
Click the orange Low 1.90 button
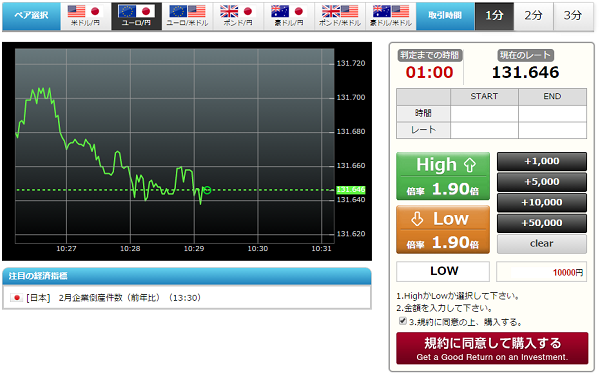coord(443,230)
